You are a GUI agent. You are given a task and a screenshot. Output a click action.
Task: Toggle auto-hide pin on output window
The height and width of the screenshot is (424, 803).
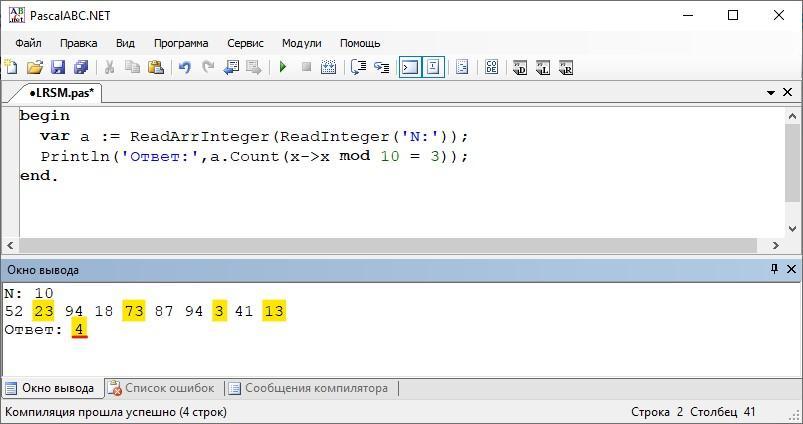773,270
